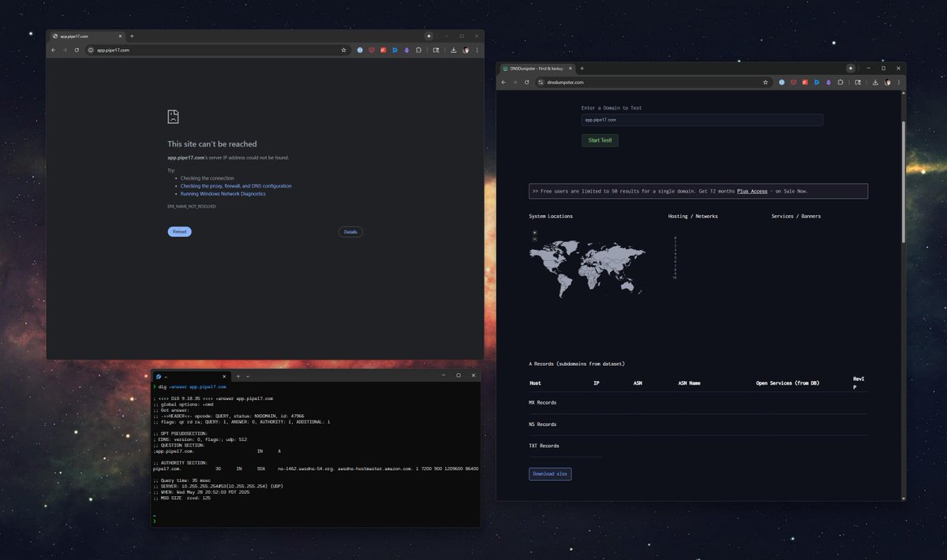Screen dimensions: 947x560
Task: Open Running Windows Network Diagnostics link
Action: pyautogui.click(x=223, y=193)
